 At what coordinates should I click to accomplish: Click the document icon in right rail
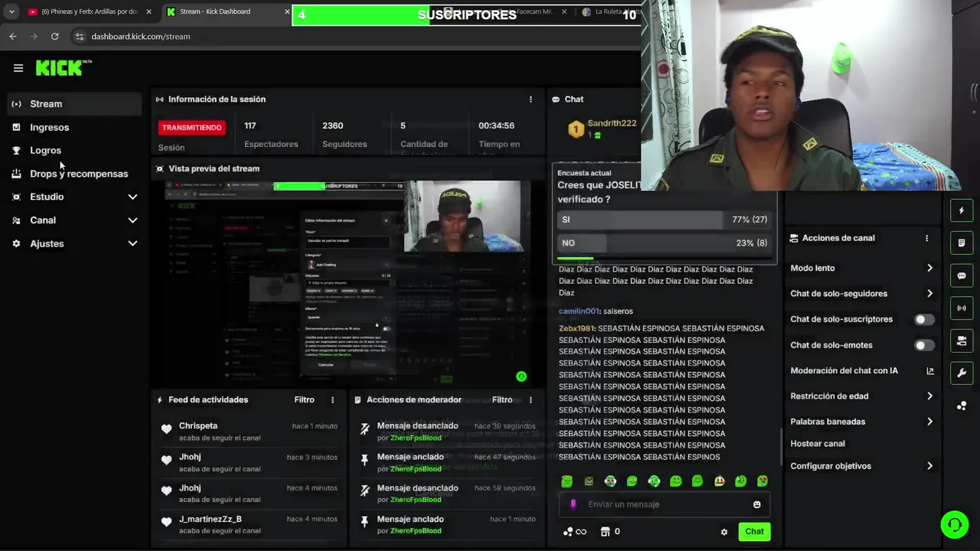pyautogui.click(x=962, y=243)
